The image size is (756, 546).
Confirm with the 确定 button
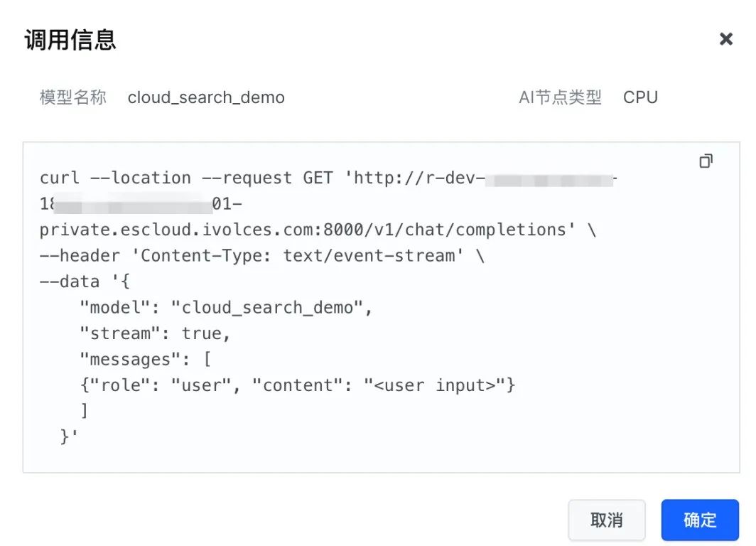click(x=700, y=520)
